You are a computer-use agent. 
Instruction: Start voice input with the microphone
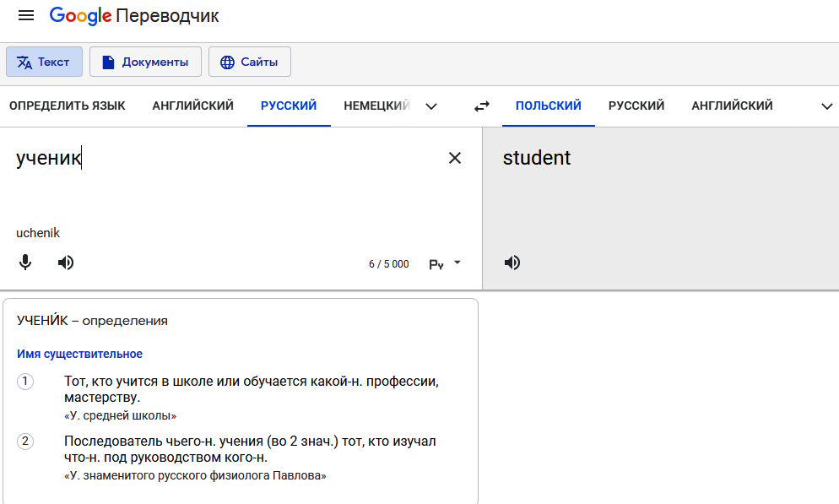[x=25, y=263]
